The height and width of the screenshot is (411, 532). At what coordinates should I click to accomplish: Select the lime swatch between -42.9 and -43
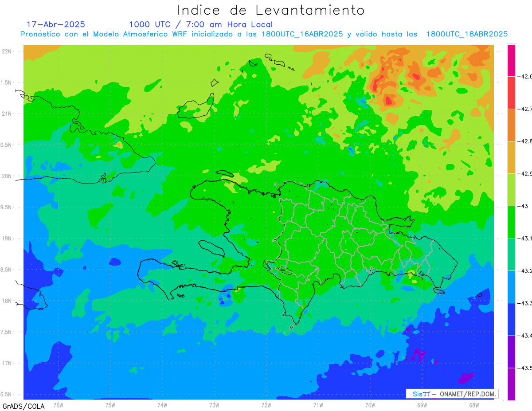click(x=511, y=189)
